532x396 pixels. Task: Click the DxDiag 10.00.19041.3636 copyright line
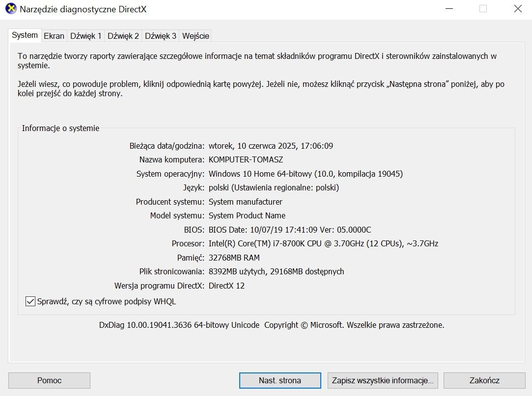(272, 325)
